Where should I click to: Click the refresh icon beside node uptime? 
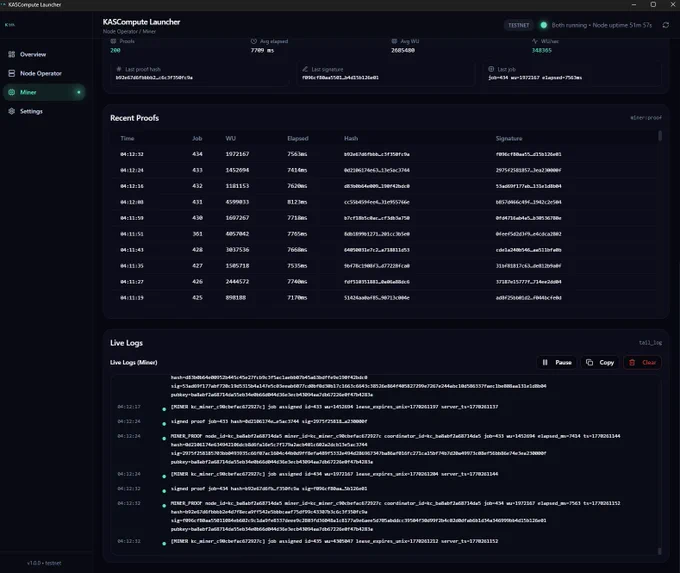tap(665, 25)
